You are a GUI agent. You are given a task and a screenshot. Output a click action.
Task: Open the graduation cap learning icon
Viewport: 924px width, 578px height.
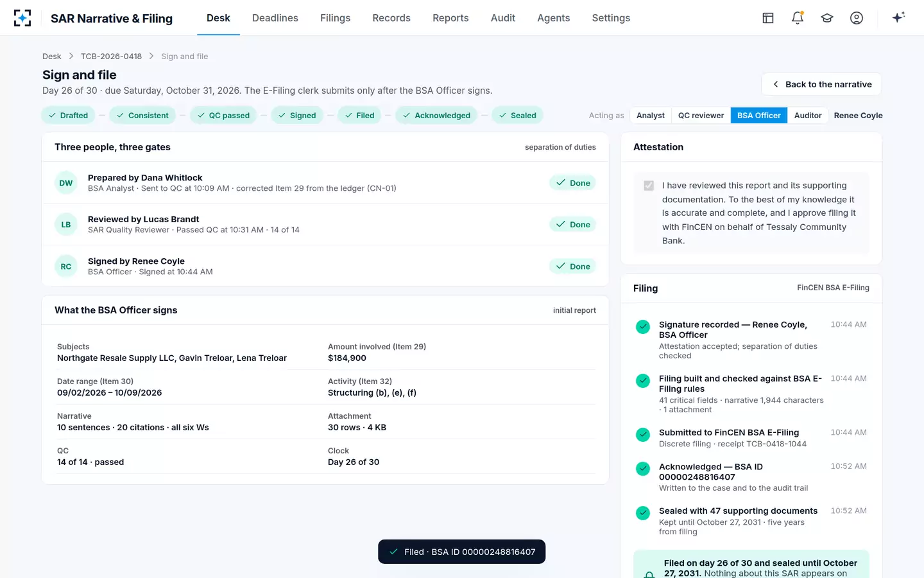pos(827,18)
